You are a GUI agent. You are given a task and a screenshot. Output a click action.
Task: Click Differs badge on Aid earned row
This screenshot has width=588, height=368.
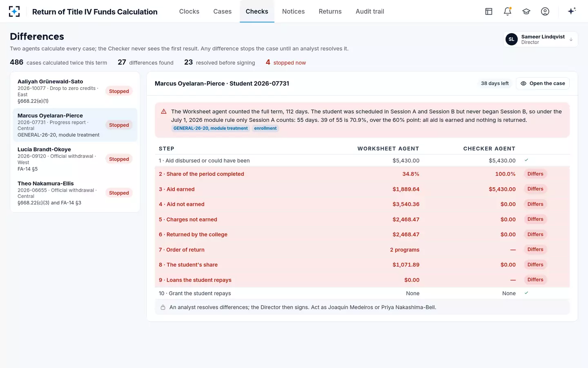[x=535, y=189]
